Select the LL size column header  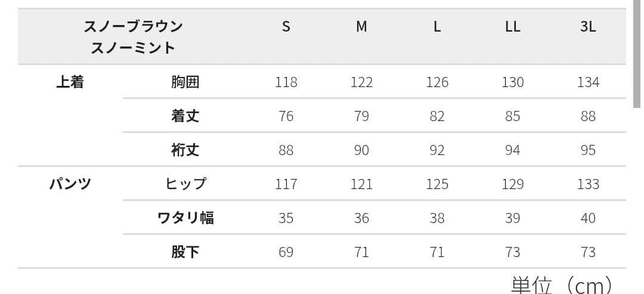(x=512, y=27)
